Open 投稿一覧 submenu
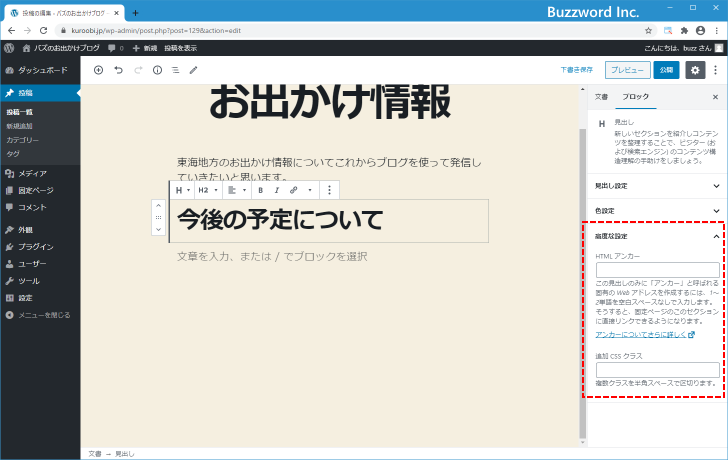This screenshot has height=460, width=728. [20, 112]
